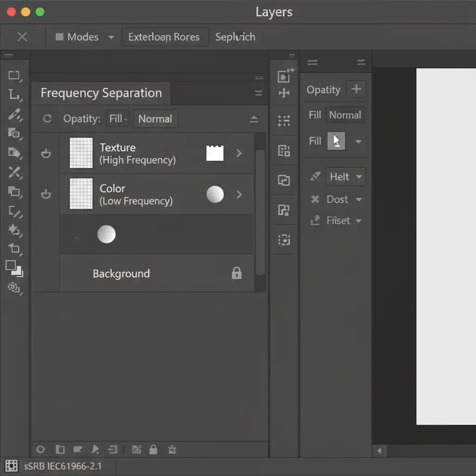Expand the Color (Low Frequency) layer chevron
The image size is (476, 476).
[239, 194]
